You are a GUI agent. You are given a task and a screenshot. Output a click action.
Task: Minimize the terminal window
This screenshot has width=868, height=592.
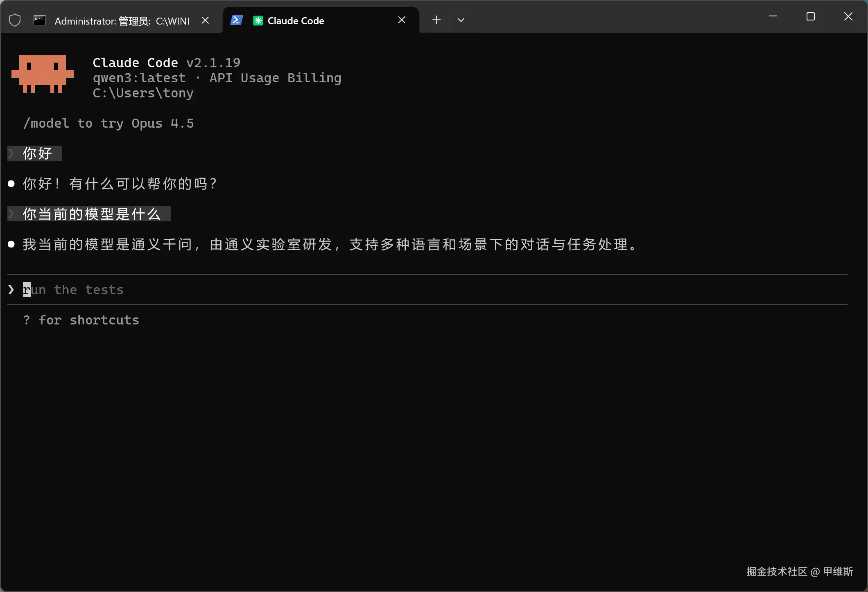coord(773,17)
